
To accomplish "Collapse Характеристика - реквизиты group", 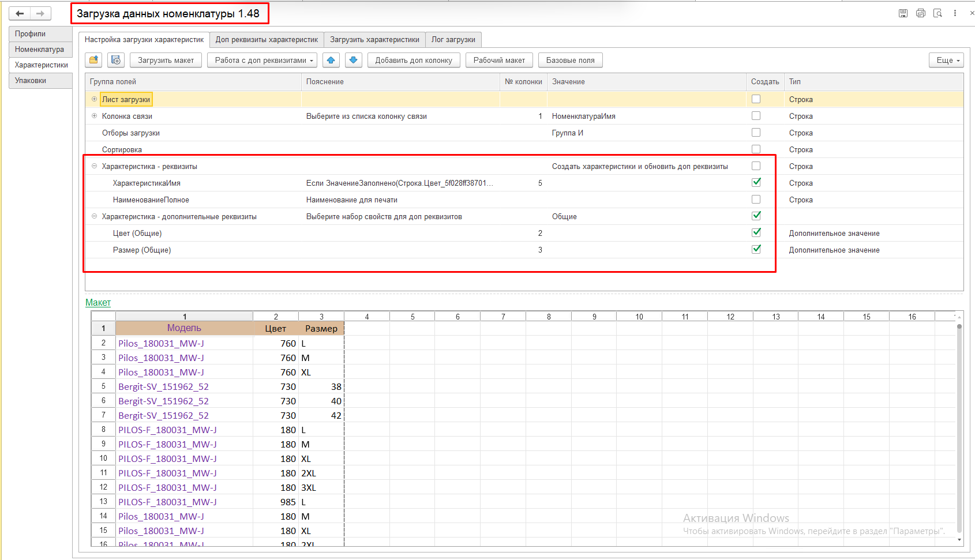I will pos(94,166).
